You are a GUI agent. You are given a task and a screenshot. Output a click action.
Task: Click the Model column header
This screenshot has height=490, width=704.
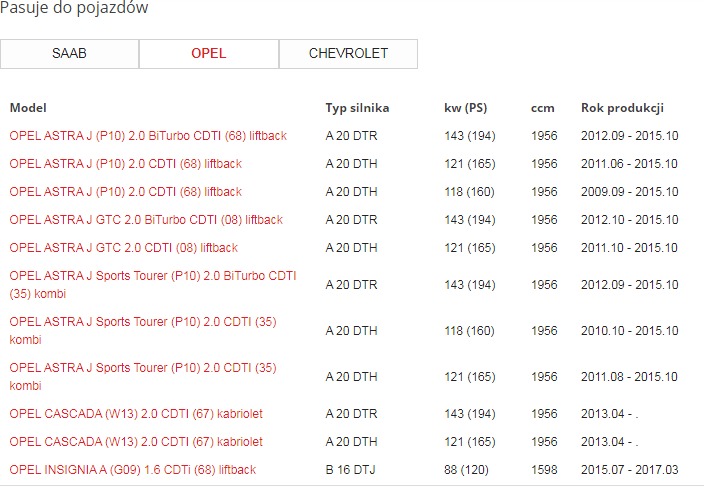[x=28, y=108]
